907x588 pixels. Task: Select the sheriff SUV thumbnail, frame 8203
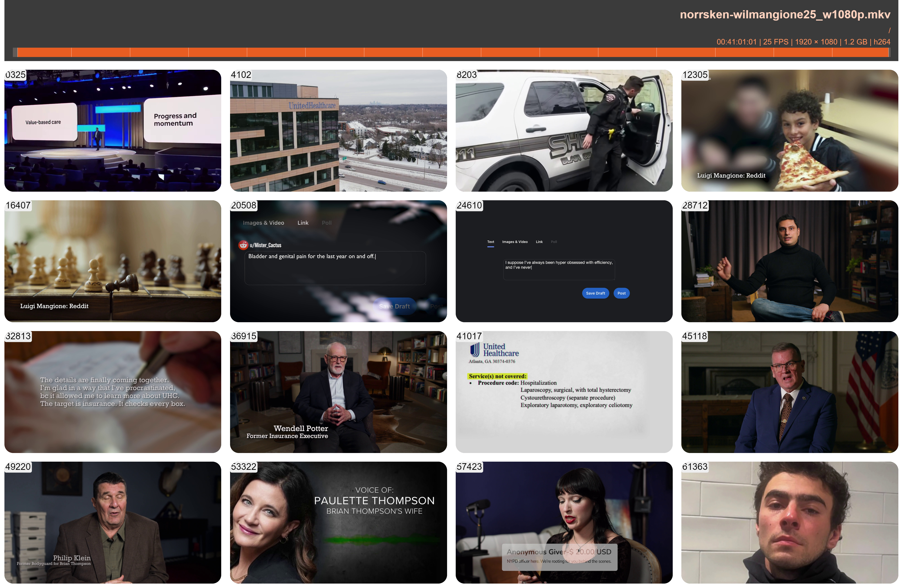[564, 130]
